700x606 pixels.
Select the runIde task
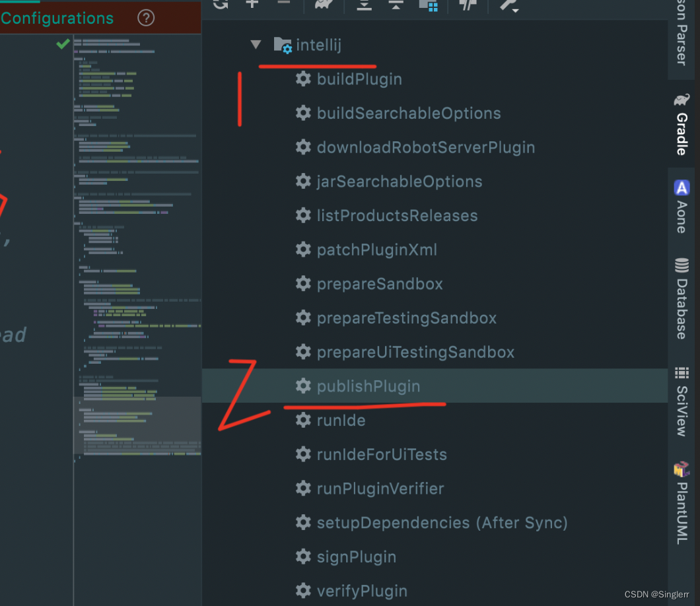pos(341,421)
